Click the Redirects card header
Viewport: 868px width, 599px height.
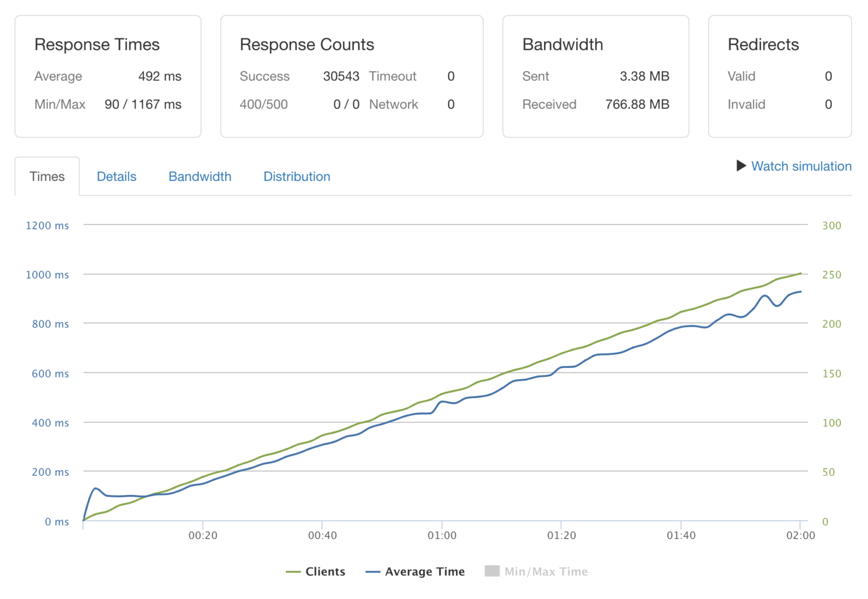point(763,44)
